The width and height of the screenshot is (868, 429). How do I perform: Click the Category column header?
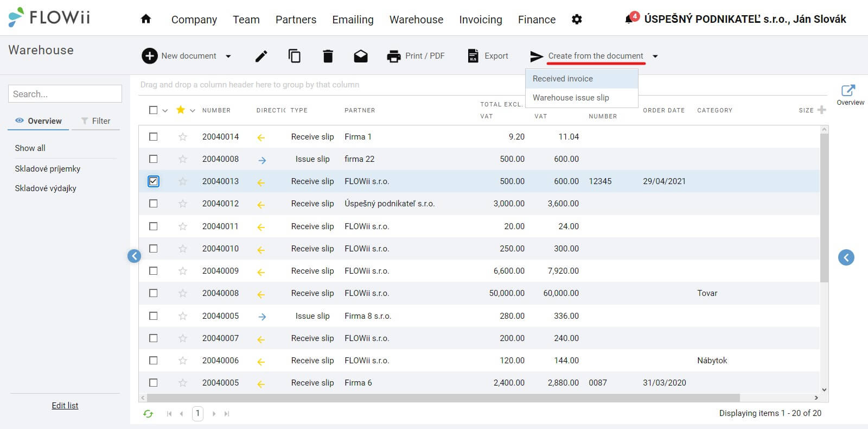pyautogui.click(x=714, y=110)
